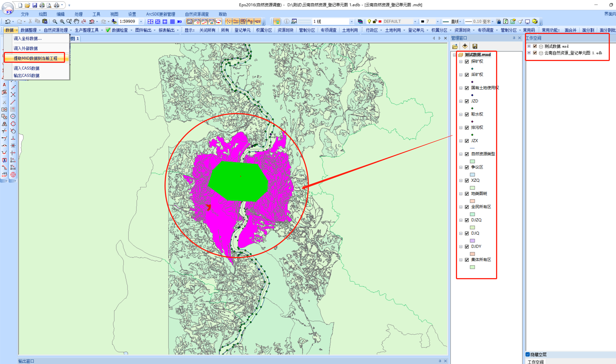Screen dimensions: 616x364
Task: Open the ArcSDE更新管理 menu
Action: click(161, 14)
